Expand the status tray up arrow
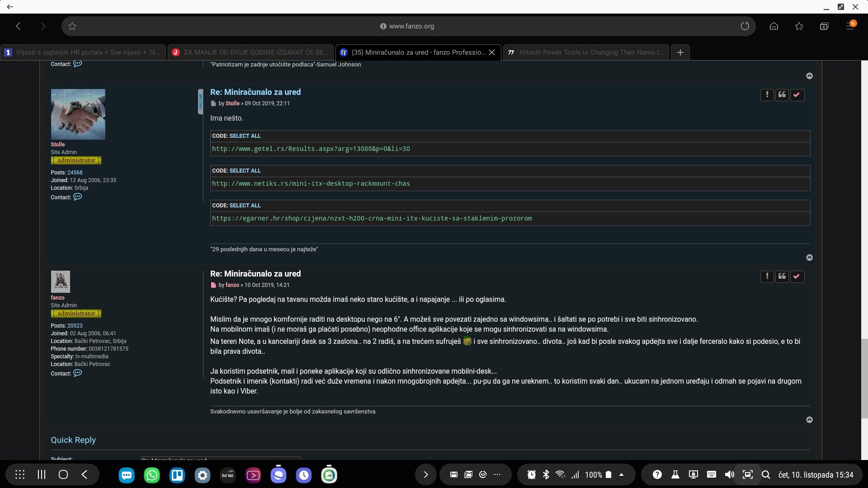868x488 pixels. (x=621, y=474)
